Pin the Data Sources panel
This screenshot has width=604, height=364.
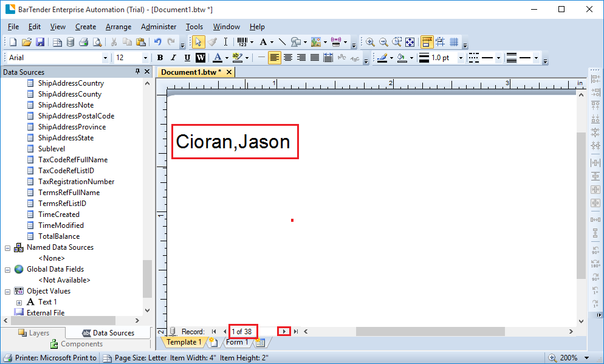point(137,72)
